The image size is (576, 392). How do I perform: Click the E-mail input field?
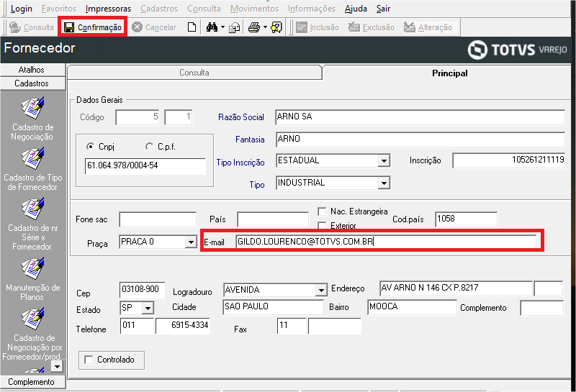[386, 242]
